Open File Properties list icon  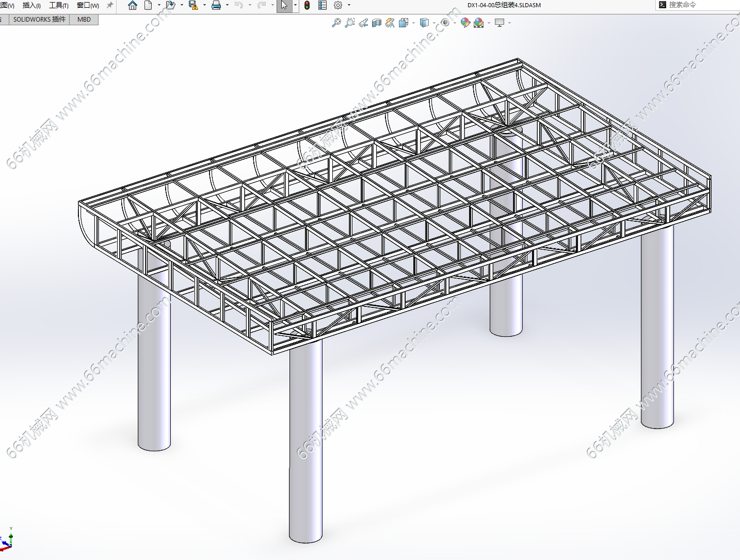(323, 5)
